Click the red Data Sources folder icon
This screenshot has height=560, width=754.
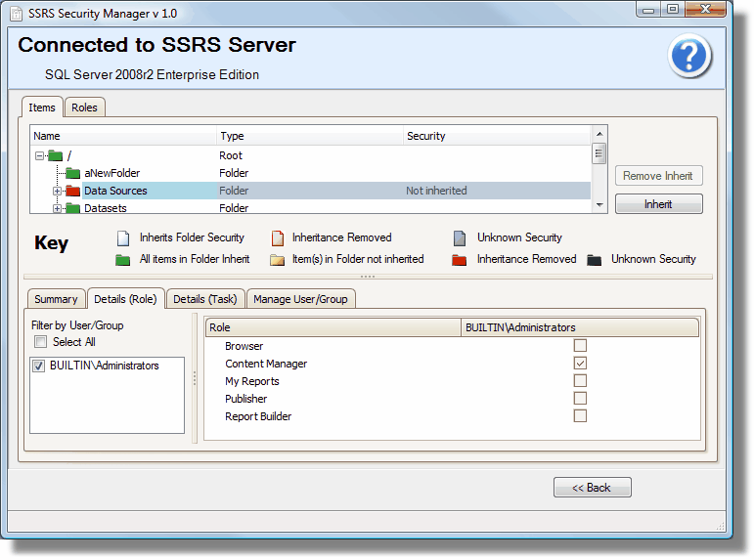72,191
